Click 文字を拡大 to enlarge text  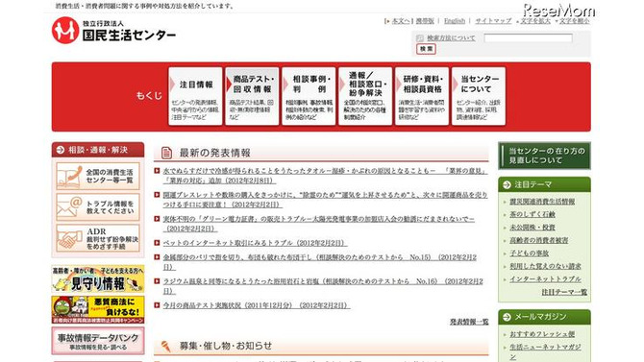(535, 21)
